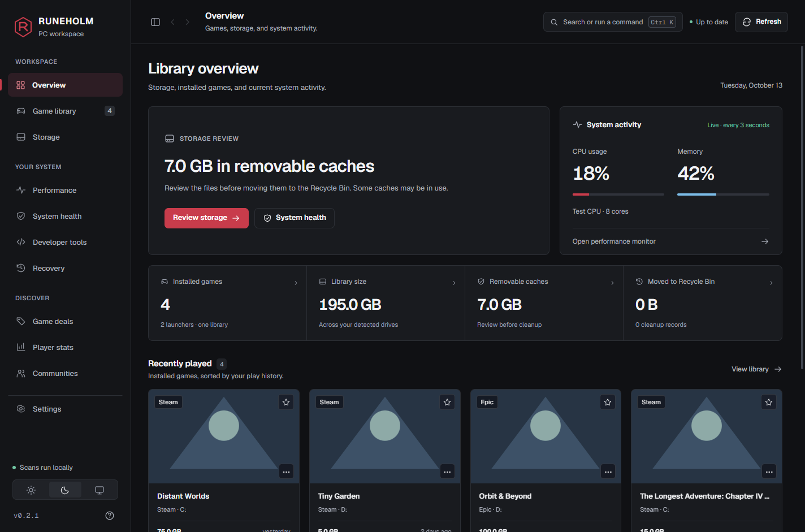Go to Performance page
The width and height of the screenshot is (805, 532).
point(65,190)
